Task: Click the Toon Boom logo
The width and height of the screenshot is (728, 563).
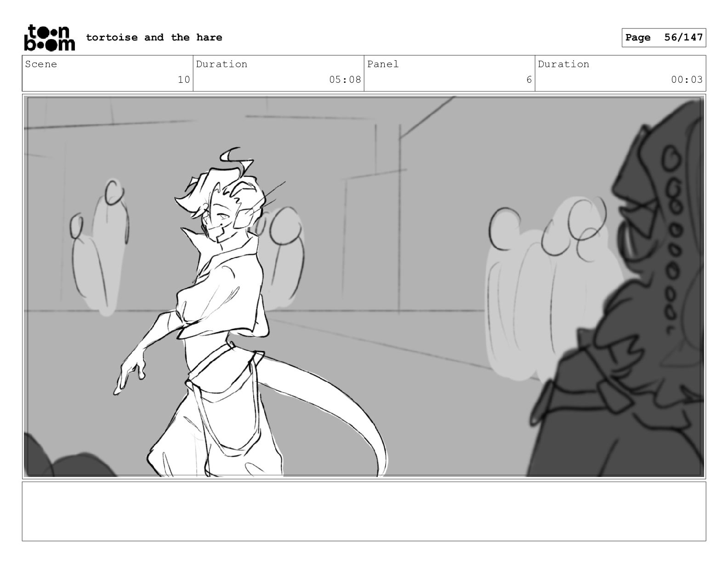Action: coord(49,37)
